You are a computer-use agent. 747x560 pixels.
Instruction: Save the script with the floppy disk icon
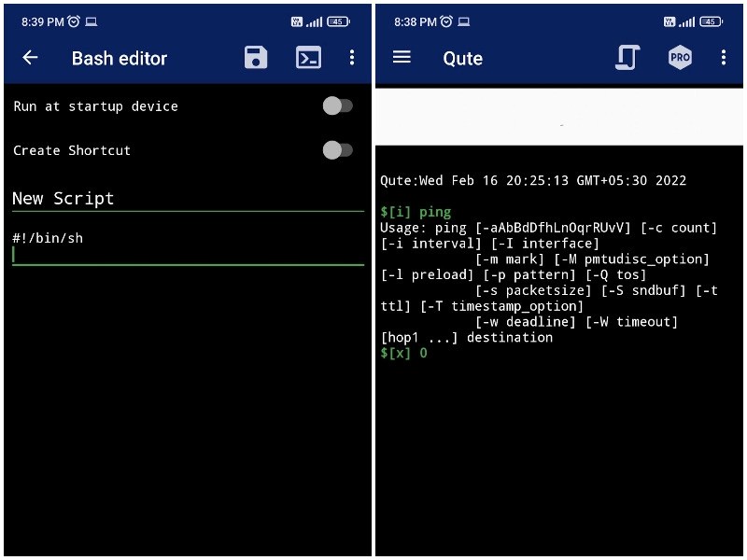(255, 58)
